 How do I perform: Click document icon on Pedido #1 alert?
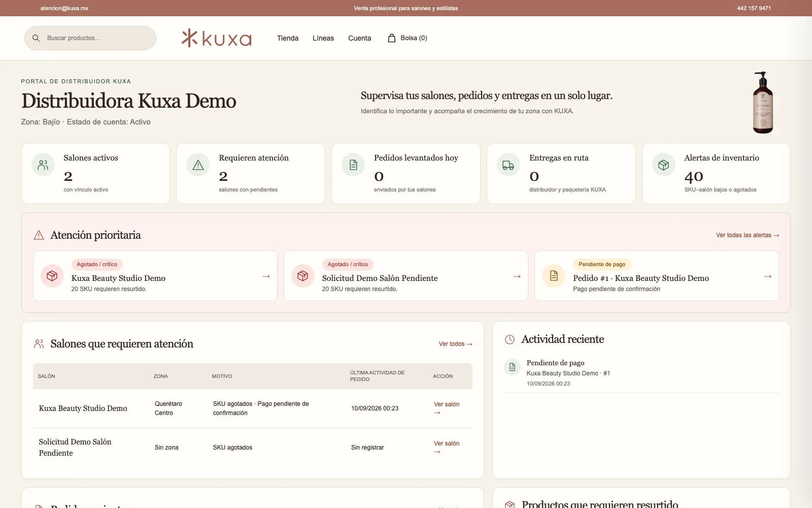tap(554, 276)
